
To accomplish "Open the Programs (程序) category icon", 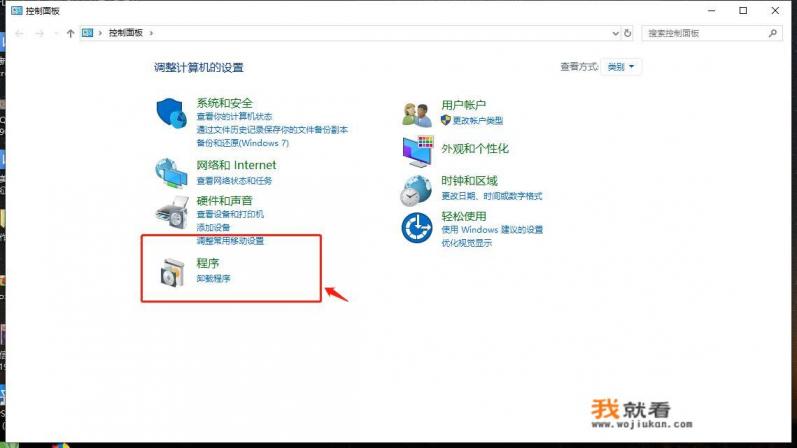I will [171, 271].
